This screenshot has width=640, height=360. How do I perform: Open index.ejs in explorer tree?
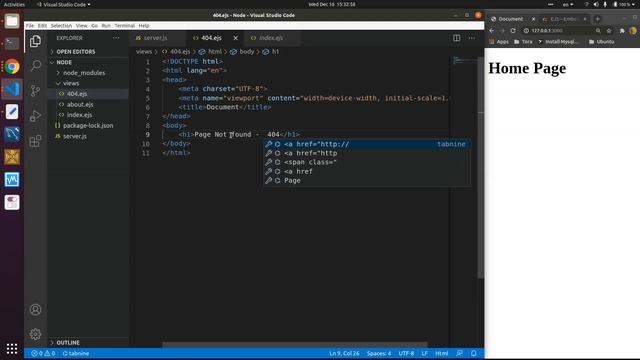79,115
